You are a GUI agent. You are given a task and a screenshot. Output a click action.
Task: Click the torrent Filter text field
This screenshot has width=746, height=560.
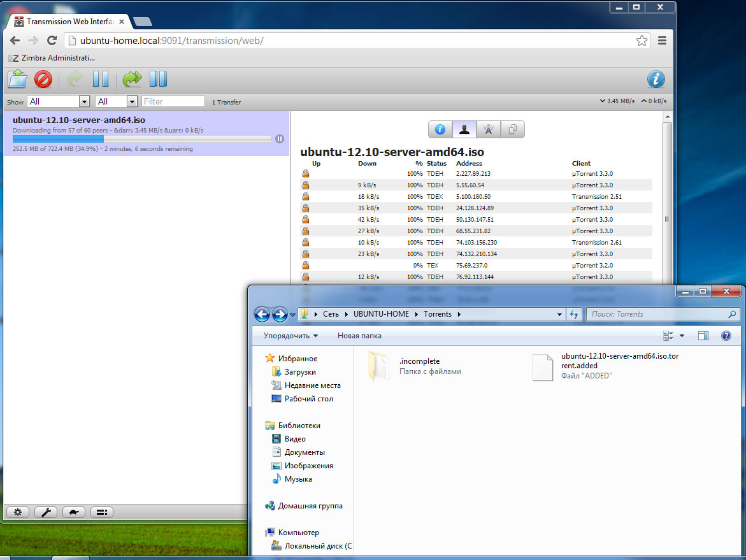click(173, 101)
